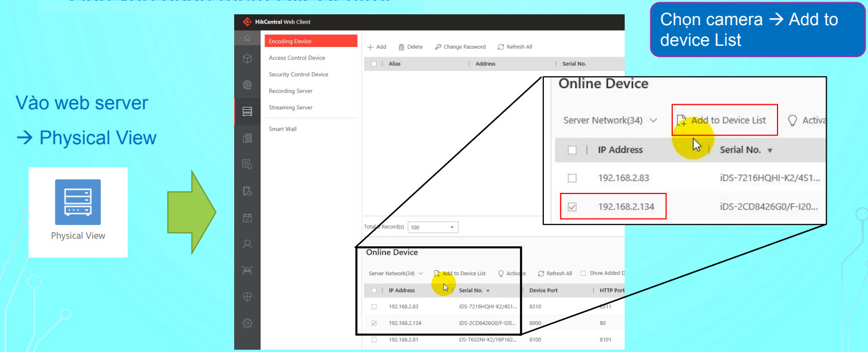
Task: Click the Serial No. sort arrow in enlarged callout
Action: point(770,151)
